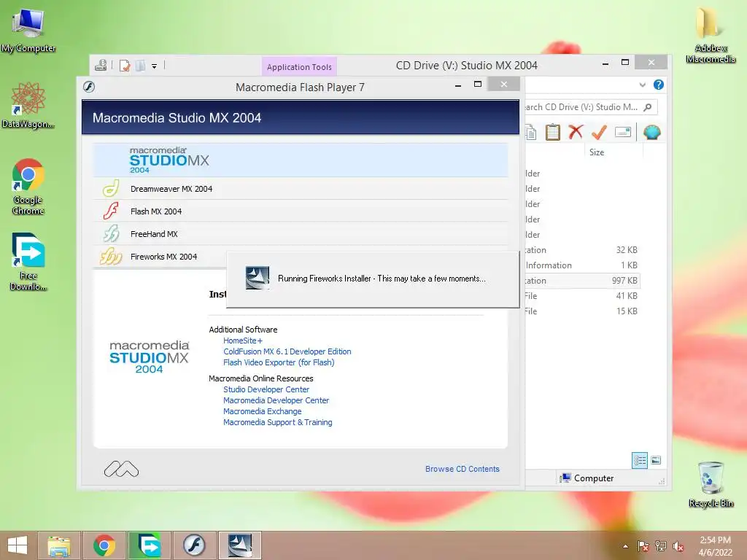Open File Explorer from the taskbar
Image resolution: width=747 pixels, height=560 pixels.
coord(59,545)
